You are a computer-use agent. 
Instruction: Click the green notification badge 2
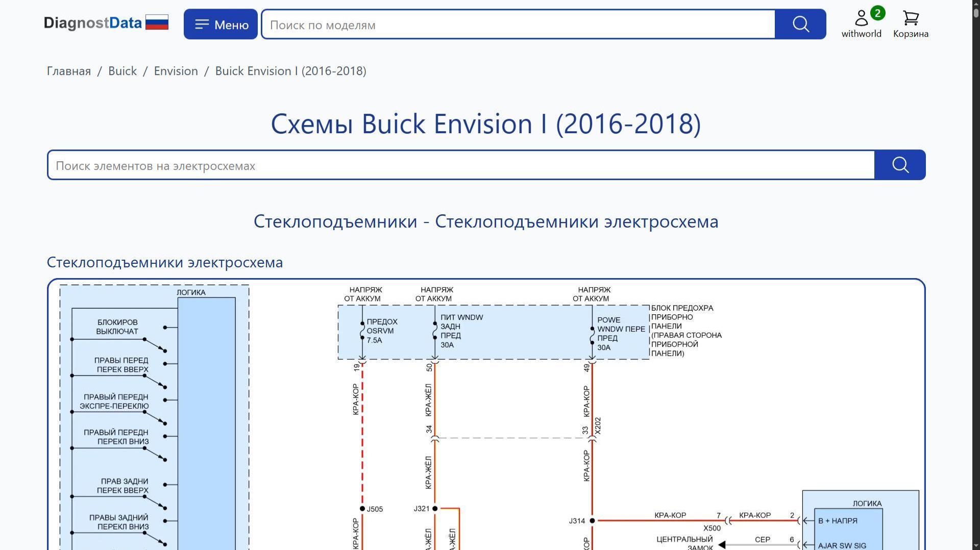(877, 13)
